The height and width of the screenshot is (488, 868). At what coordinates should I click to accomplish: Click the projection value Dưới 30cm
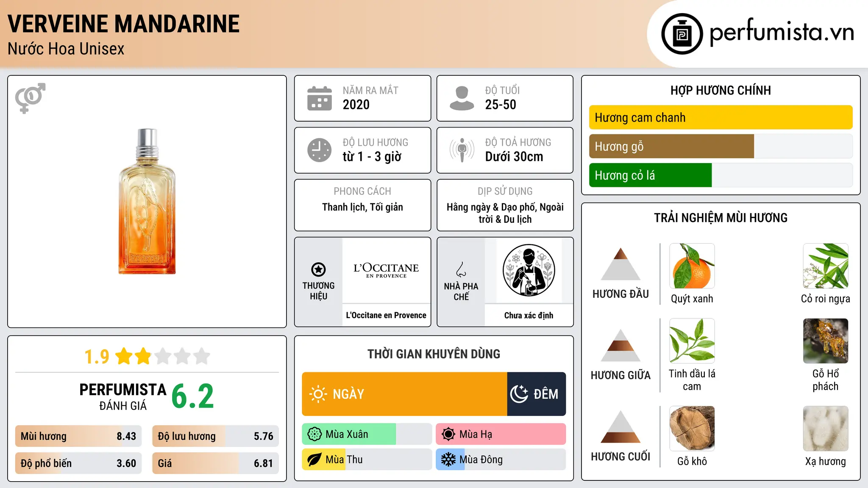514,157
